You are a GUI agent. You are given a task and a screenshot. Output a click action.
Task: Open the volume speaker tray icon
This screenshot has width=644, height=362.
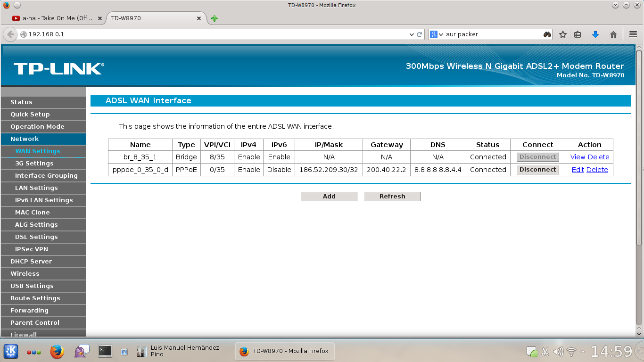tap(558, 352)
